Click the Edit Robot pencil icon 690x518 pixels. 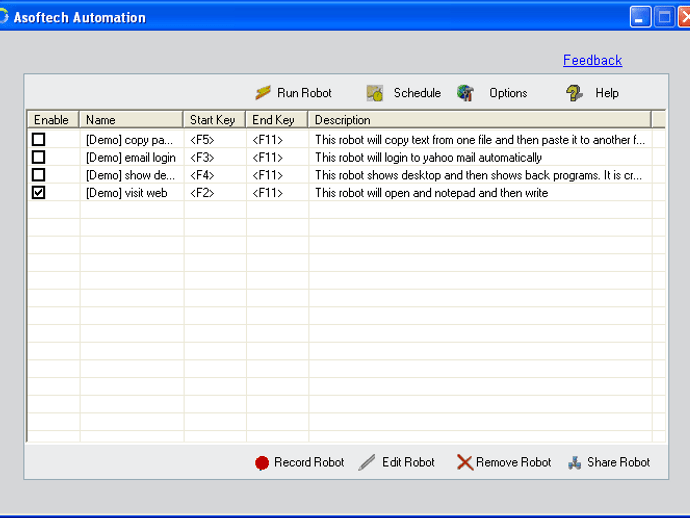(x=367, y=463)
